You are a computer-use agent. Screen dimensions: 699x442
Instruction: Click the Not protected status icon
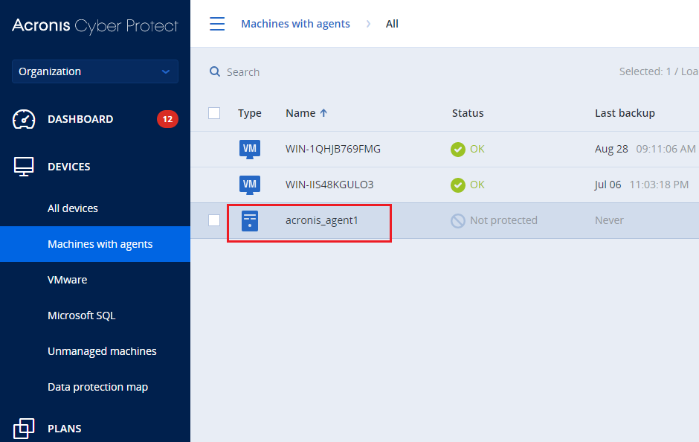tap(458, 221)
